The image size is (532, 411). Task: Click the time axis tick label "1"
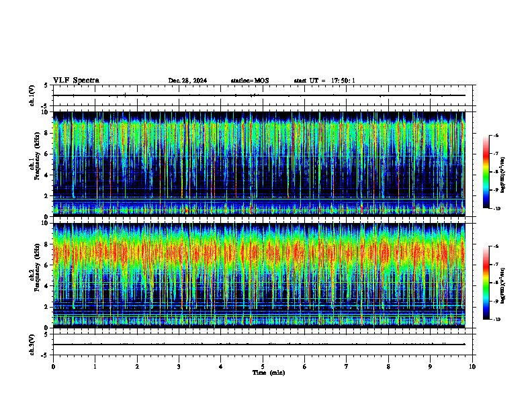tap(95, 367)
